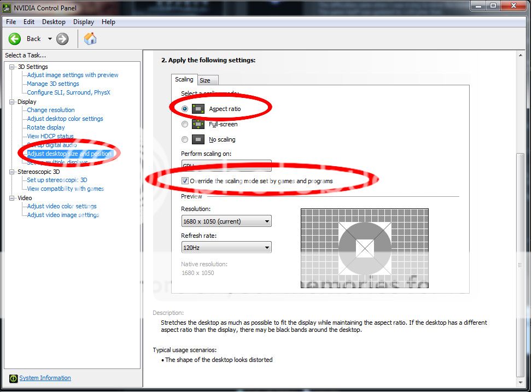Click the Full-screen scaling mode icon
The height and width of the screenshot is (392, 532).
[x=198, y=124]
